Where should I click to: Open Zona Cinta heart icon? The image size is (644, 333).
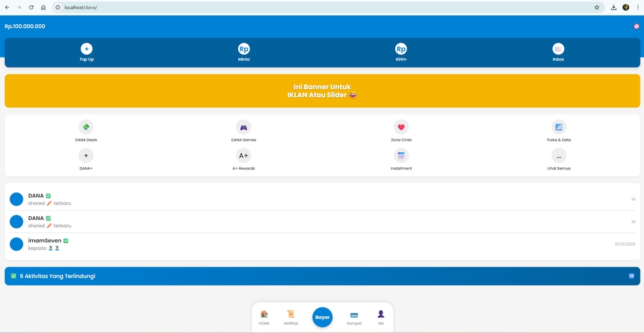coord(401,127)
